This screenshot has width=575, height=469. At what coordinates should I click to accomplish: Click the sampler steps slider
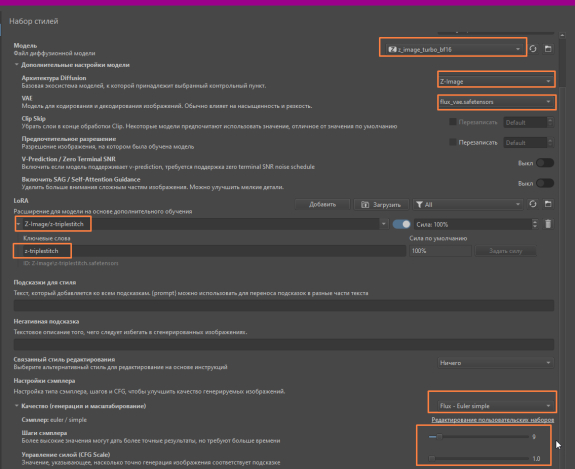tap(479, 436)
